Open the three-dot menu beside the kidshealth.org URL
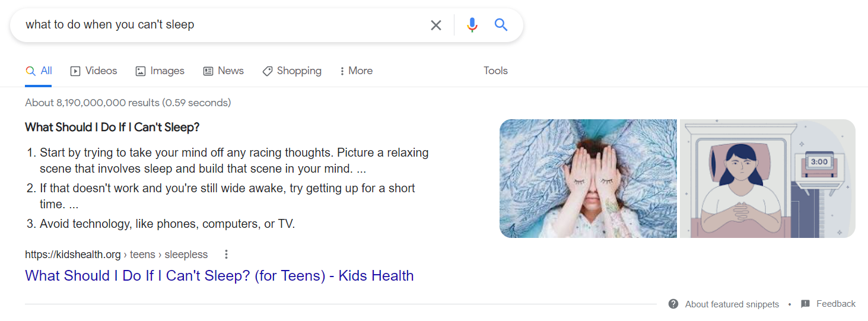The height and width of the screenshot is (321, 868). tap(226, 255)
